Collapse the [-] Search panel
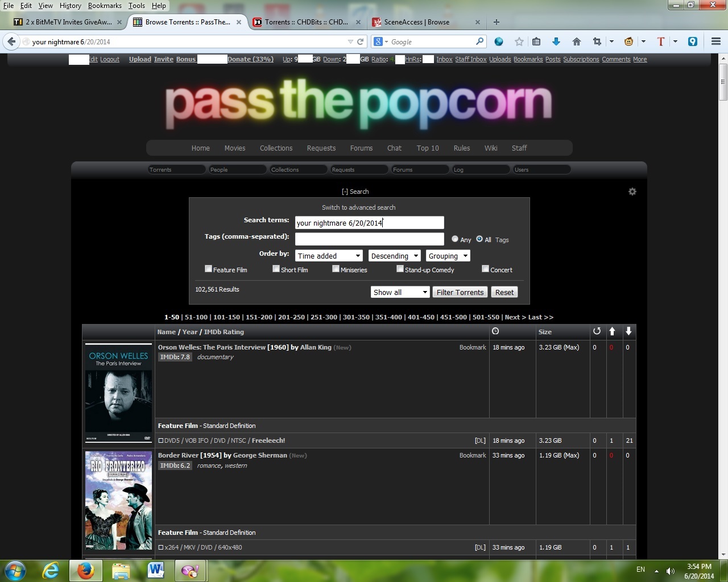 click(355, 192)
